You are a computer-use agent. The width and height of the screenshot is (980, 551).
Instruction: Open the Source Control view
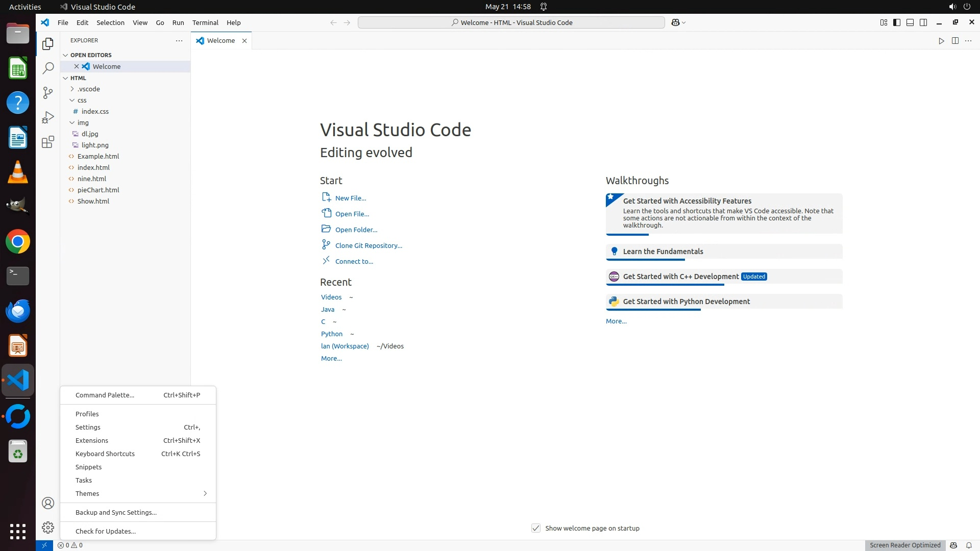[x=48, y=92]
